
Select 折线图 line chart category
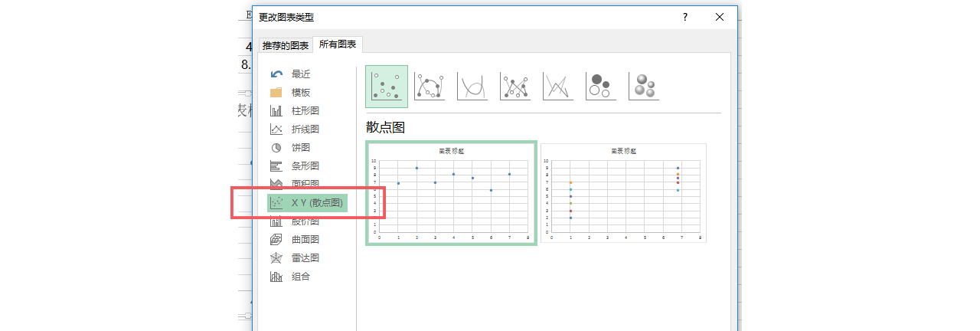tap(305, 129)
